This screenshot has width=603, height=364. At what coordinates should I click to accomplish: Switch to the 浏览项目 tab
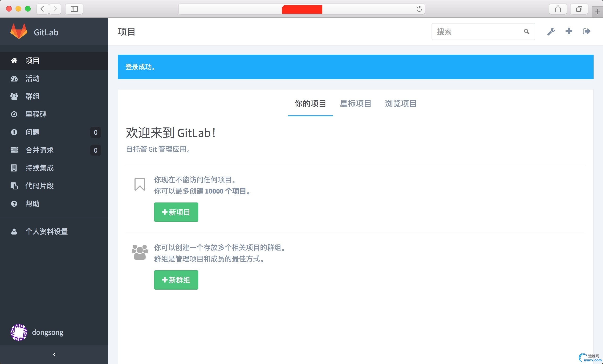point(401,104)
